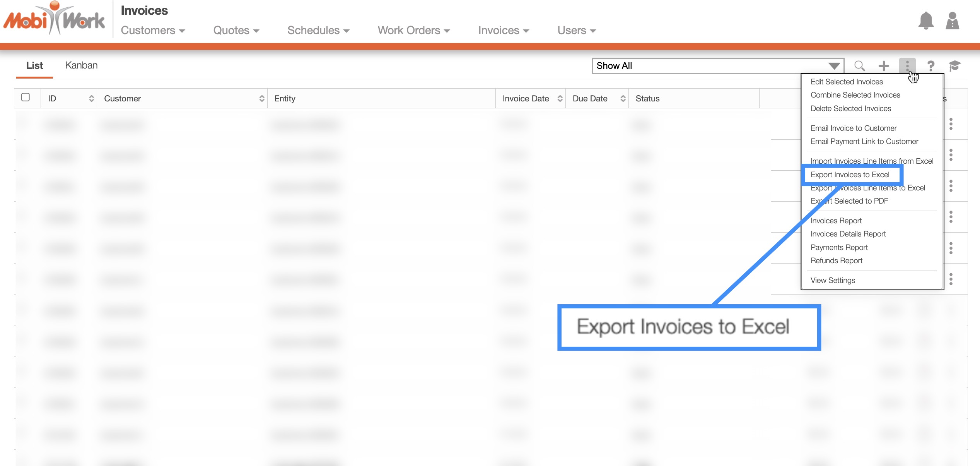Open the user profile icon
The height and width of the screenshot is (466, 980).
pos(952,21)
